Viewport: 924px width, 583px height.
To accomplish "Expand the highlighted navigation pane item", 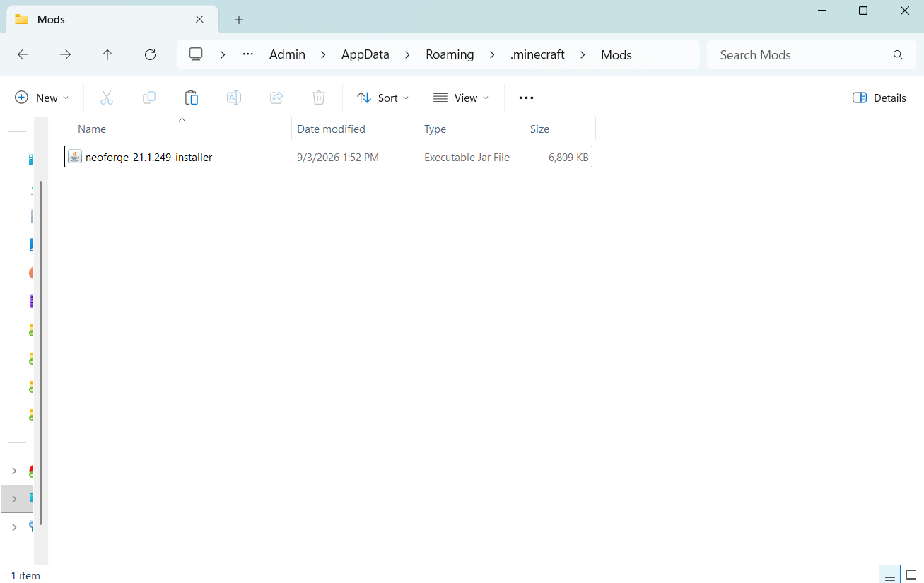I will click(14, 499).
